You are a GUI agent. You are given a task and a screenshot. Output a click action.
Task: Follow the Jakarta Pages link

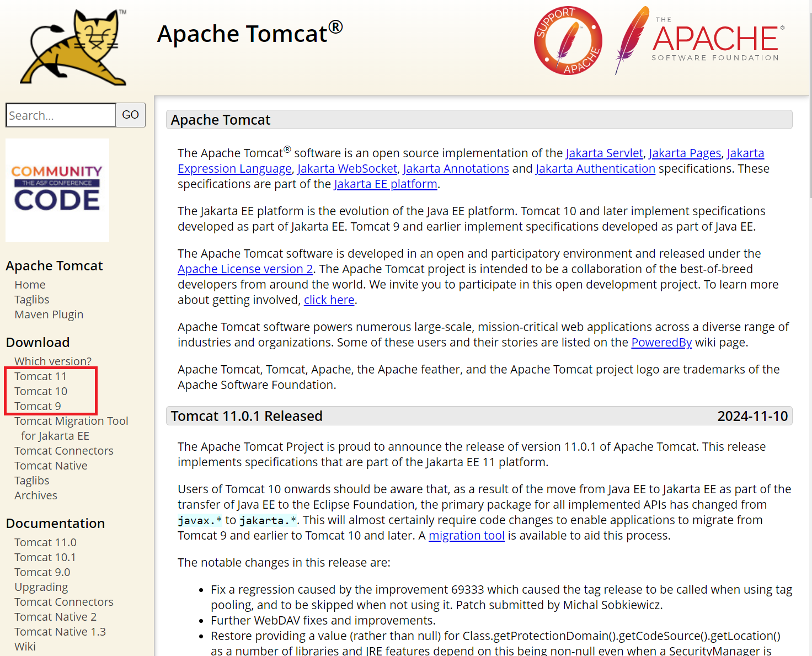pos(685,153)
